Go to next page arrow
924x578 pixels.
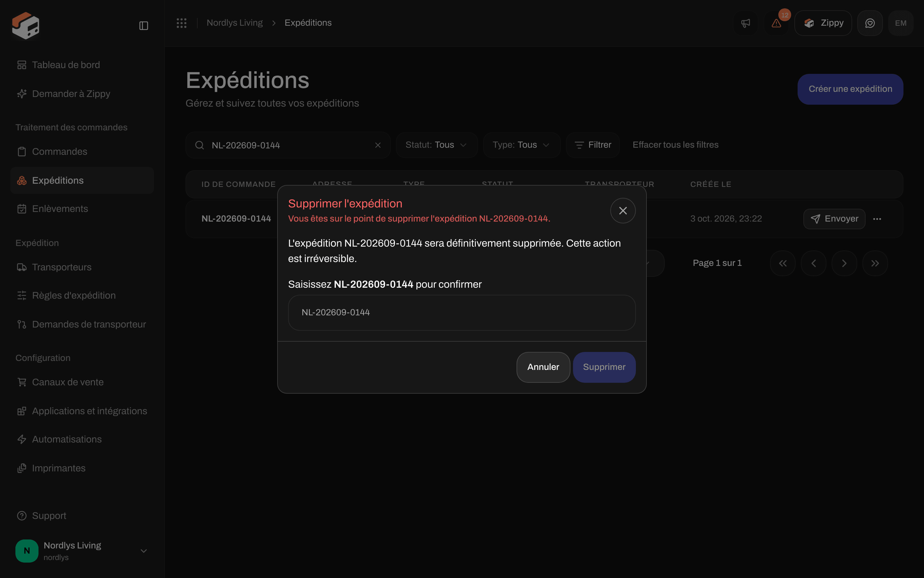(x=844, y=263)
